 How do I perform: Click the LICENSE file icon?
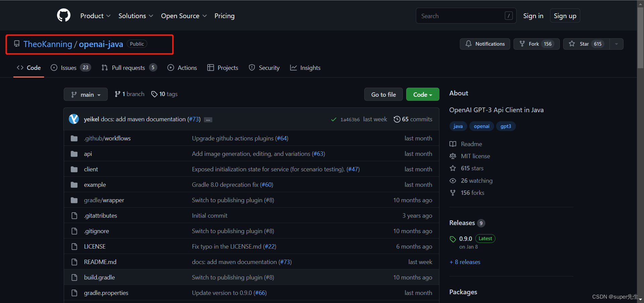pyautogui.click(x=74, y=247)
